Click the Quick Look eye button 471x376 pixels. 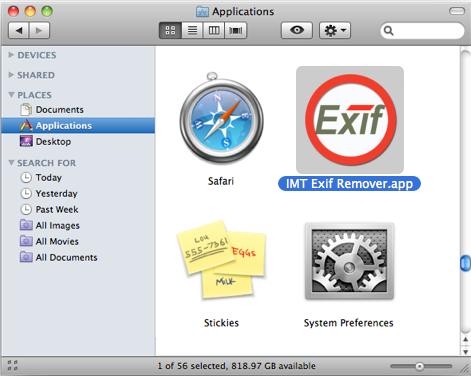pyautogui.click(x=297, y=31)
